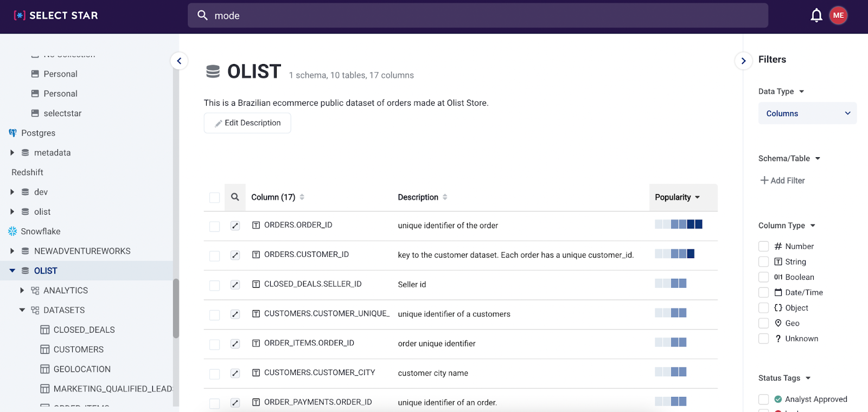Click the search field containing 'mode'
The height and width of the screenshot is (412, 868).
tap(478, 15)
